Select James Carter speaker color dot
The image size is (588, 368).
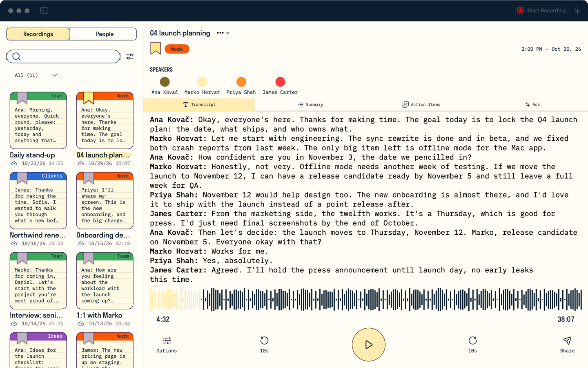[280, 82]
